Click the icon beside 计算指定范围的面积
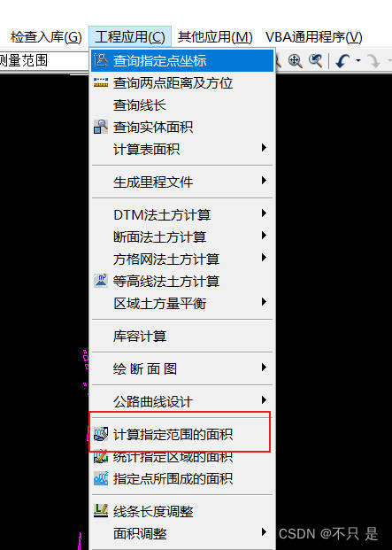 [101, 435]
